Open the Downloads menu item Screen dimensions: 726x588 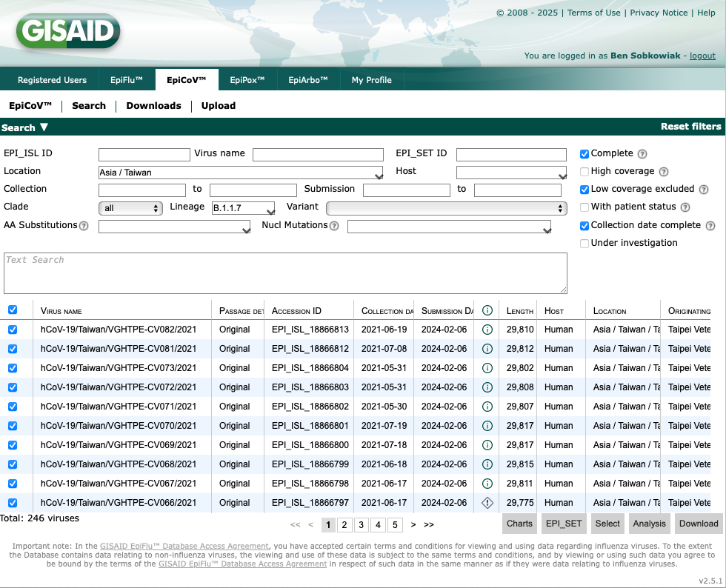pyautogui.click(x=153, y=106)
